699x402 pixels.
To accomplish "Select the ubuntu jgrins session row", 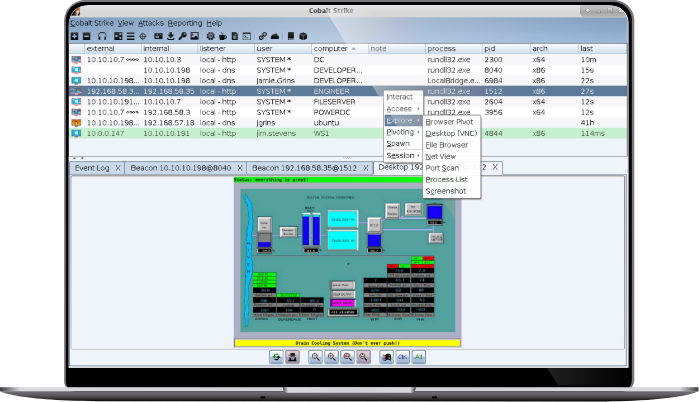I will [x=348, y=123].
